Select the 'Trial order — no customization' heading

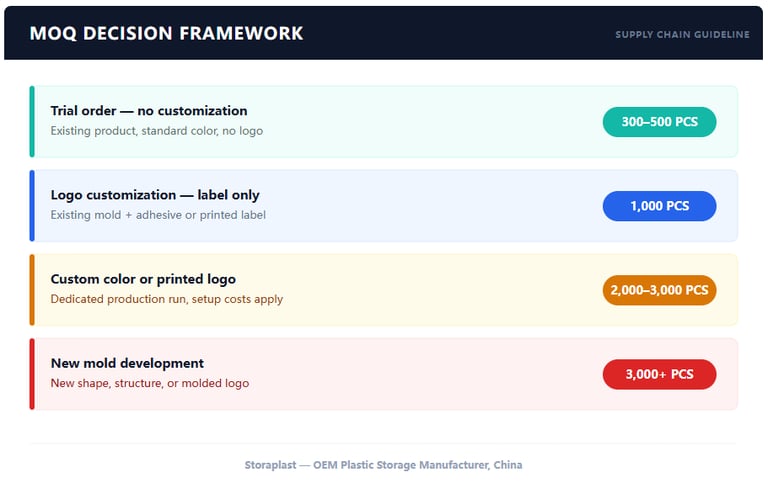pyautogui.click(x=149, y=111)
